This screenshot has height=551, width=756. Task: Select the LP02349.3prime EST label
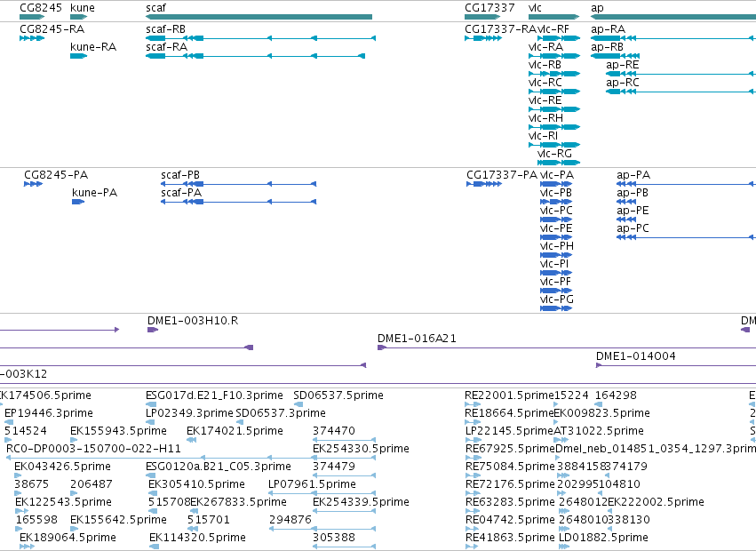coord(189,413)
